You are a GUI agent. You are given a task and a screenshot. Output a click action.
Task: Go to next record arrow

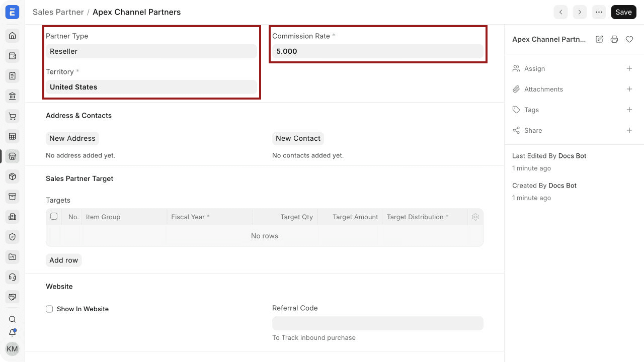(x=580, y=12)
